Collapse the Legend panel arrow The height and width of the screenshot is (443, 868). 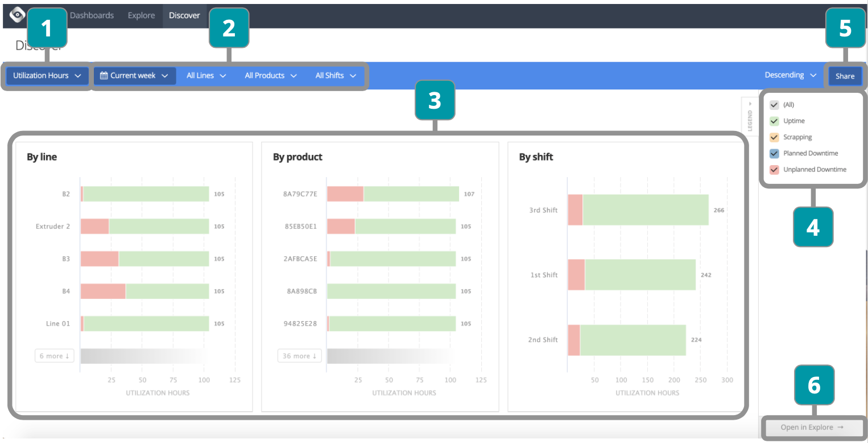pyautogui.click(x=750, y=104)
